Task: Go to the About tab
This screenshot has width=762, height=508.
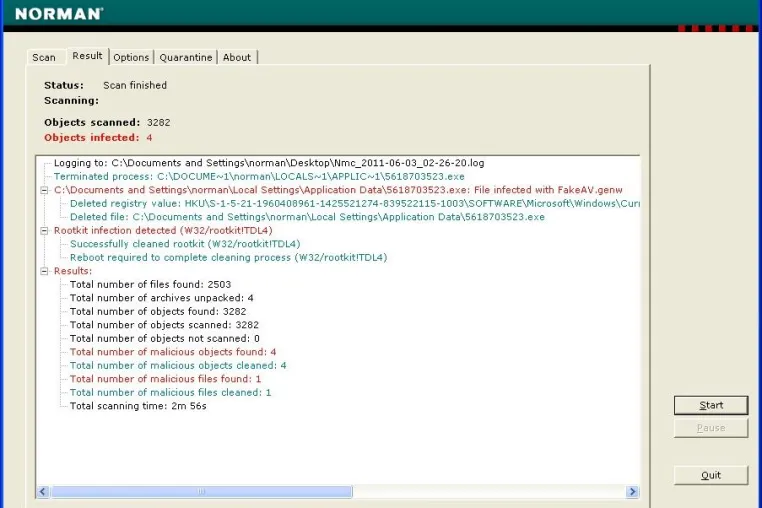Action: click(x=237, y=57)
